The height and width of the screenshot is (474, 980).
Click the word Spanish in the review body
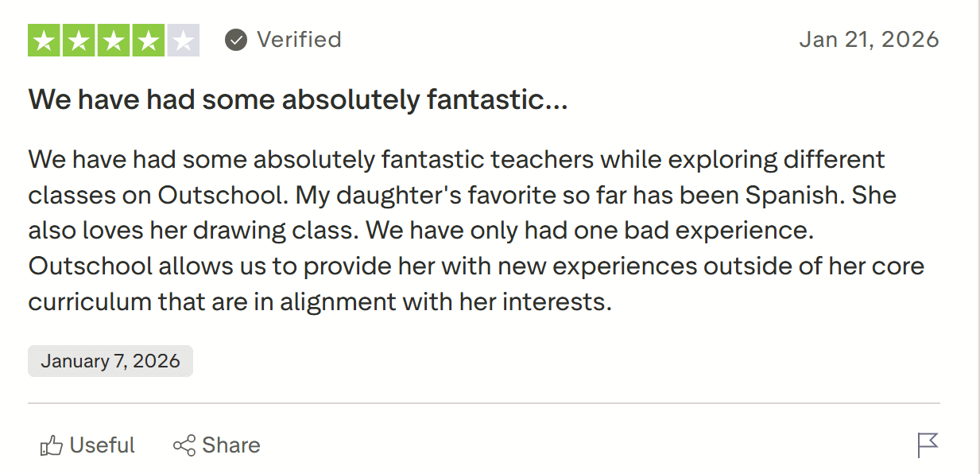pos(796,194)
